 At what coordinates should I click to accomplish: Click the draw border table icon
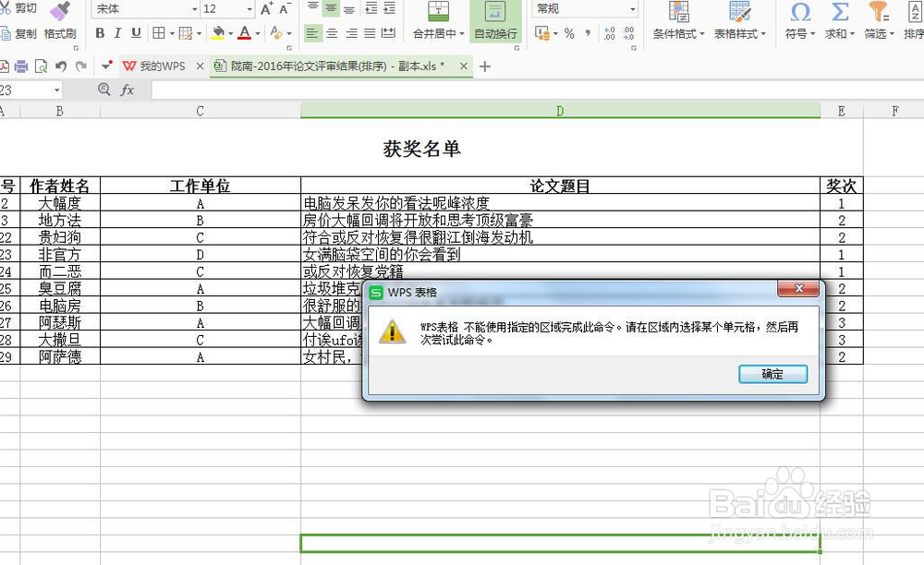186,33
